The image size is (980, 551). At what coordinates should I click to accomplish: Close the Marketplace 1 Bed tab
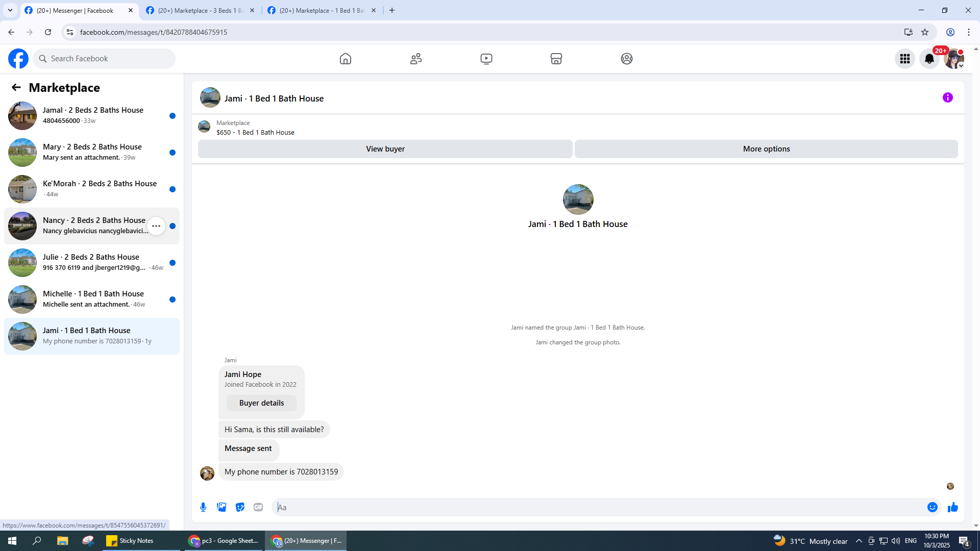tap(374, 10)
